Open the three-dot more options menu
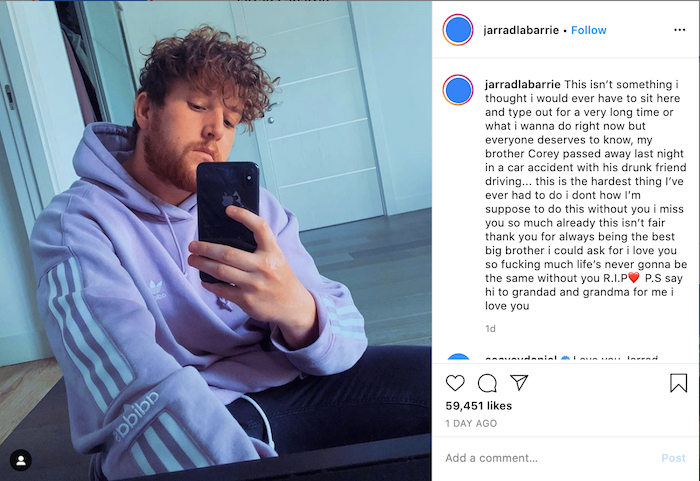The image size is (700, 481). point(679,30)
